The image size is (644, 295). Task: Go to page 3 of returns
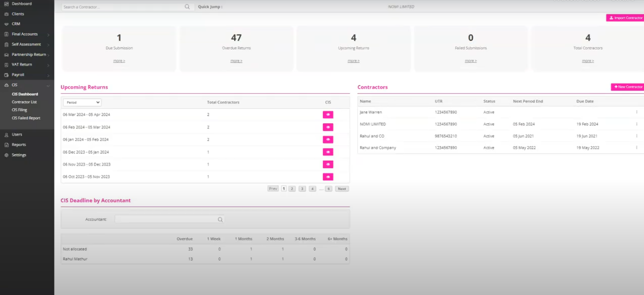click(302, 189)
